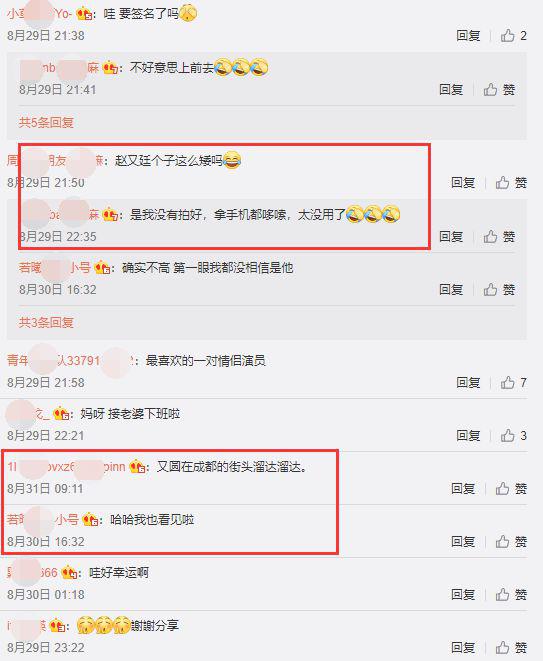Like the 谢谢分享 comment

click(x=511, y=648)
